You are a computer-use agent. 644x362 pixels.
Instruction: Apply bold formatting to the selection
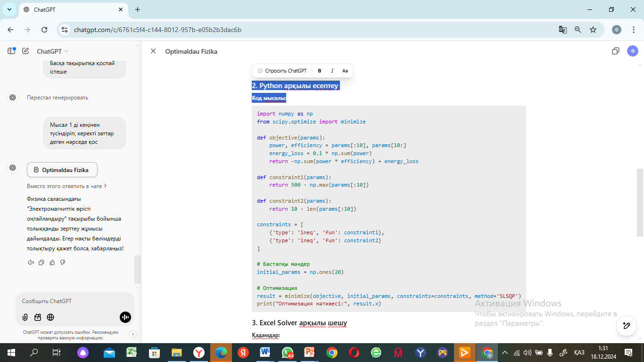pyautogui.click(x=320, y=71)
